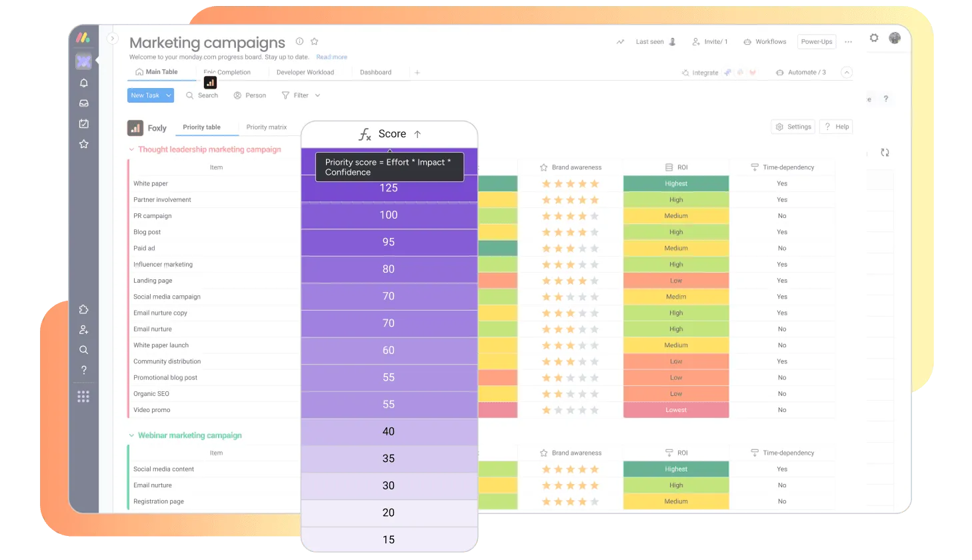
Task: Collapse Thought leadership marketing campaign group
Action: (x=131, y=149)
